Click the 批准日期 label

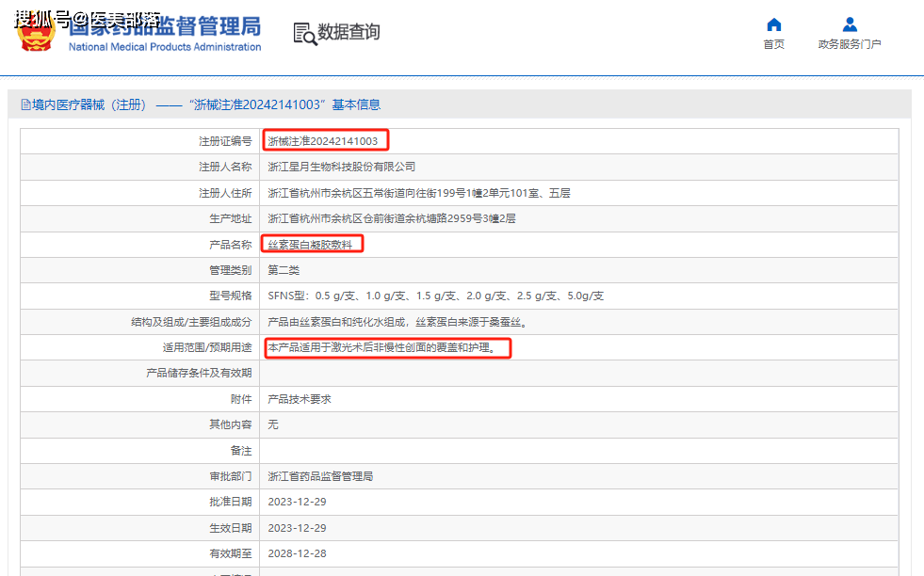click(231, 502)
